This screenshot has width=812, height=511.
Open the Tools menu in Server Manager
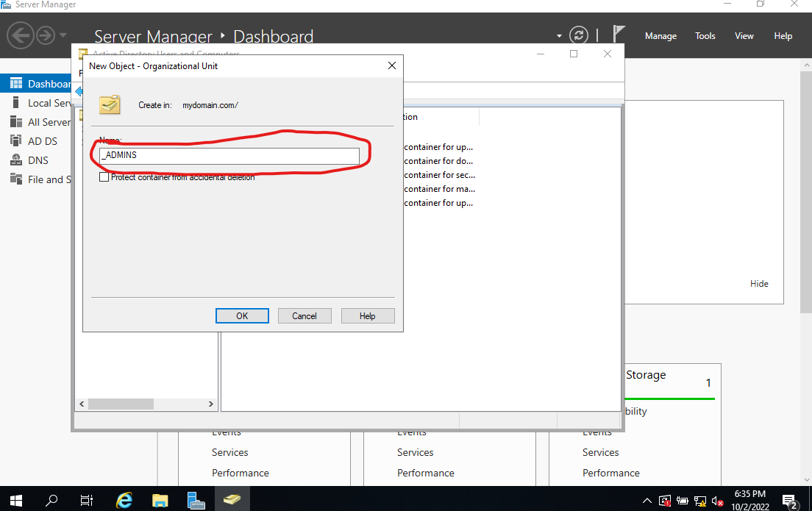705,36
